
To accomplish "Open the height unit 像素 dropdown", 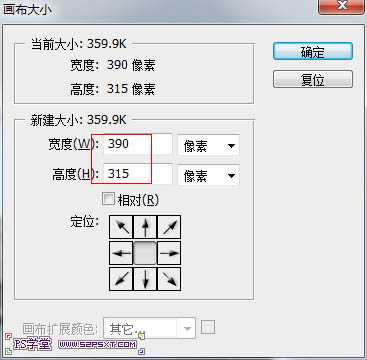I will tap(209, 175).
